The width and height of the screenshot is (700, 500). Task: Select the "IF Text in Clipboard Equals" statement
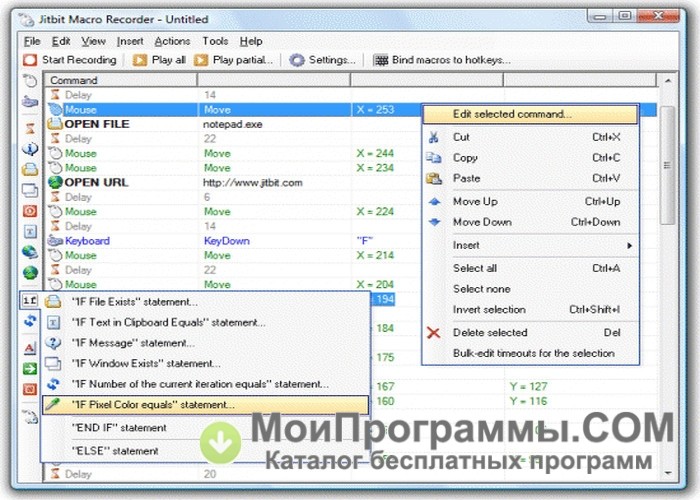tap(205, 323)
